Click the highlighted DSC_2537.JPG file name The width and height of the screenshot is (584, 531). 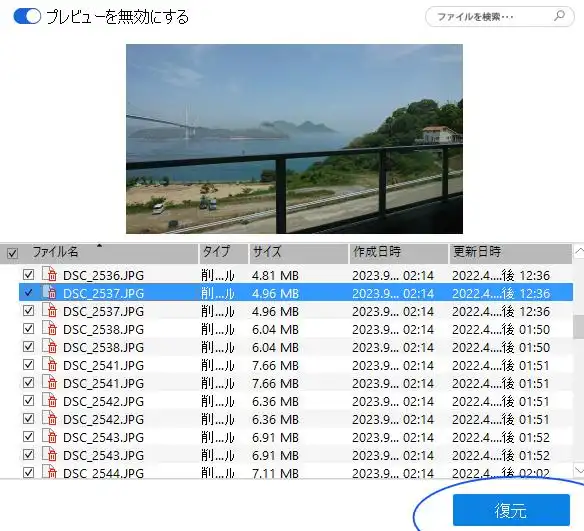(x=103, y=293)
